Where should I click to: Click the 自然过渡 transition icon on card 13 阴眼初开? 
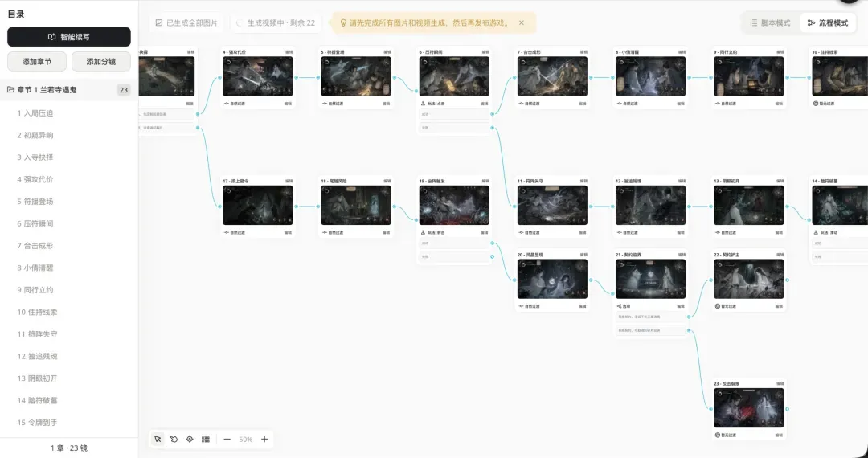pos(718,232)
